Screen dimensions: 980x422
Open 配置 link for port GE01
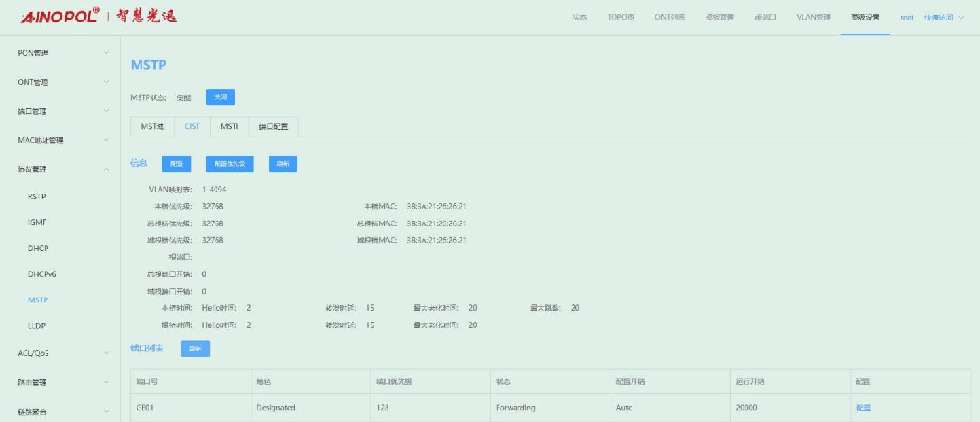[x=863, y=408]
